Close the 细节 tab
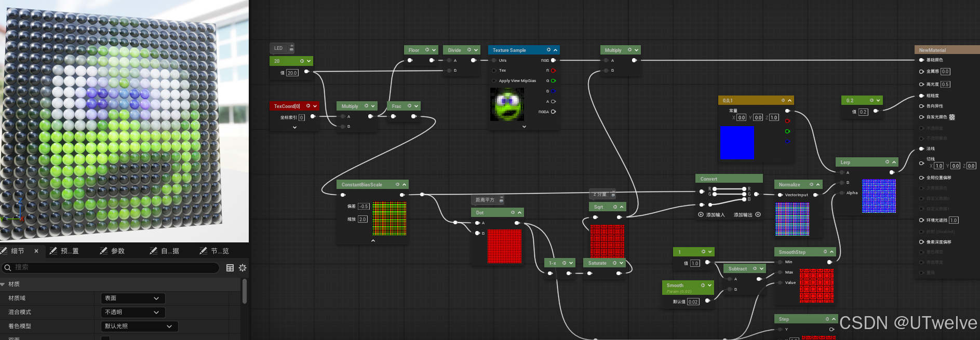Image resolution: width=980 pixels, height=340 pixels. pyautogui.click(x=36, y=251)
